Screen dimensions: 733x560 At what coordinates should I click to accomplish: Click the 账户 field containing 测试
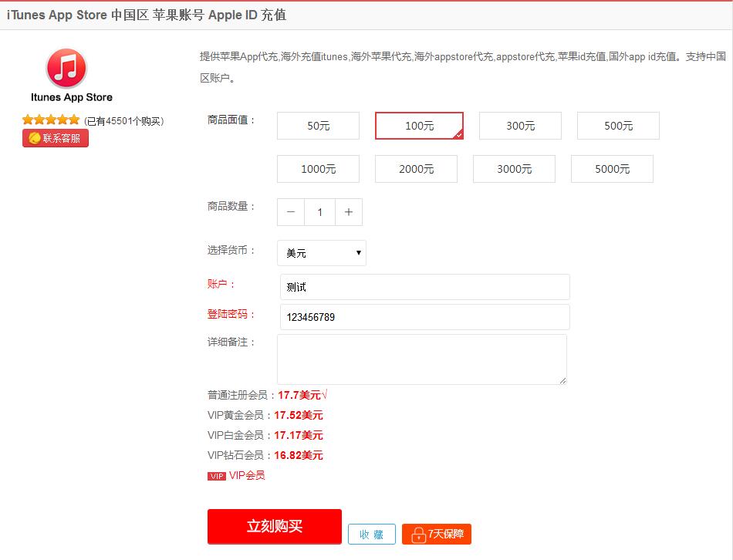pyautogui.click(x=424, y=287)
